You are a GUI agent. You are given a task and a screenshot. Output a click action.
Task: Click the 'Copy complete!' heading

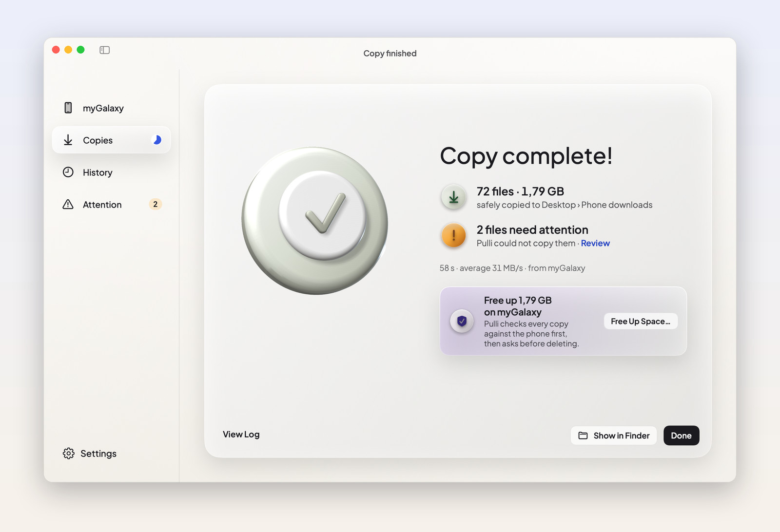coord(526,156)
